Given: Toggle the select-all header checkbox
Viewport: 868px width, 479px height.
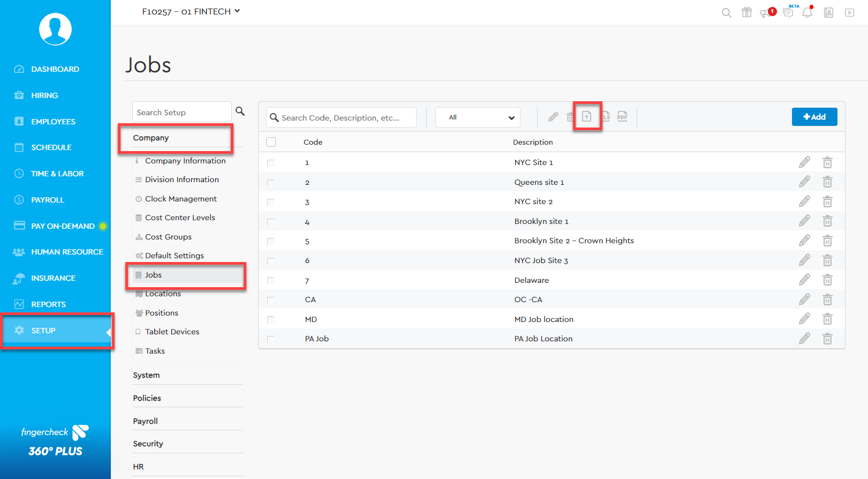Looking at the screenshot, I should (x=271, y=142).
